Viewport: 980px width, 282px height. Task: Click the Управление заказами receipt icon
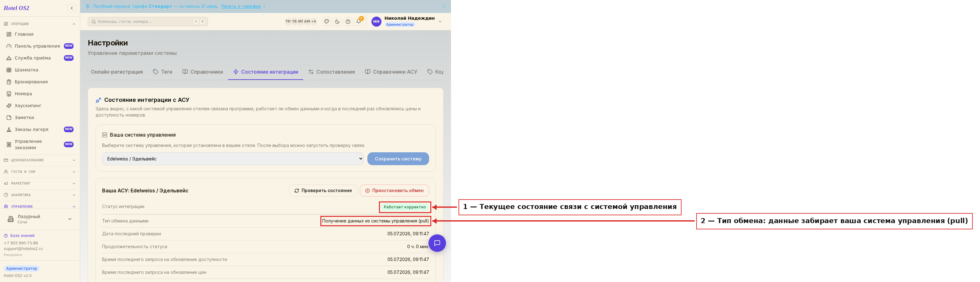9,145
